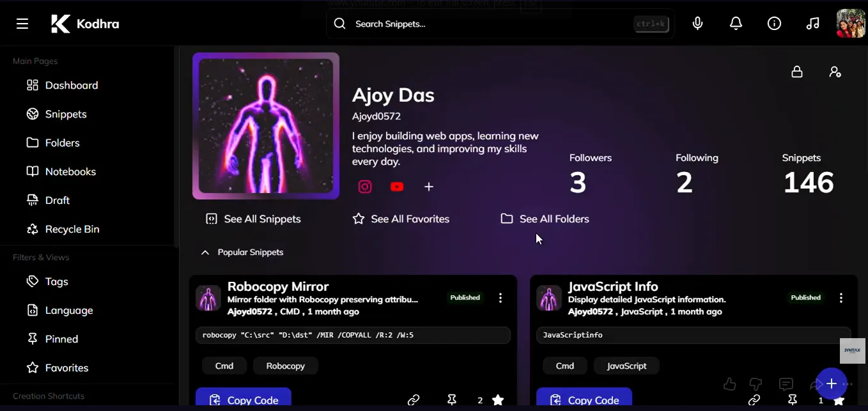Toggle favorite star on Robocopy Mirror
The image size is (868, 411).
498,400
